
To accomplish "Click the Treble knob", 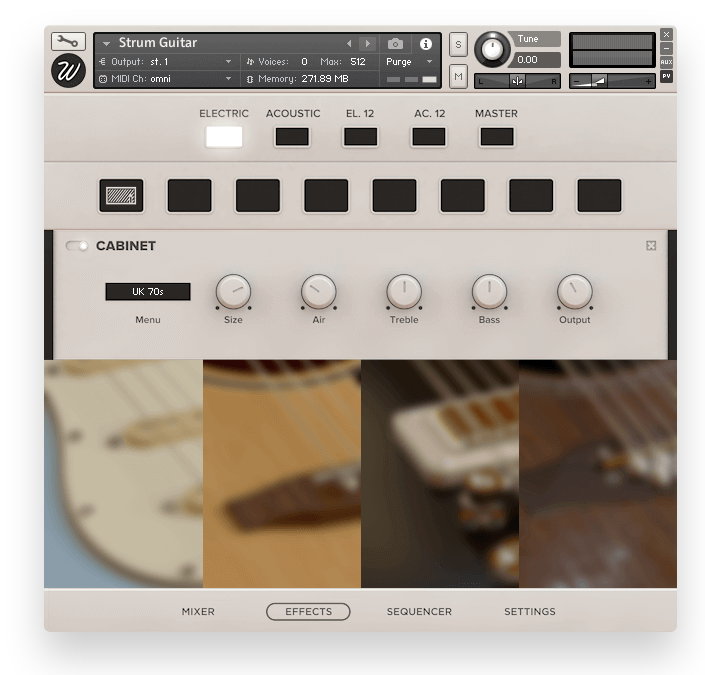I will (404, 292).
